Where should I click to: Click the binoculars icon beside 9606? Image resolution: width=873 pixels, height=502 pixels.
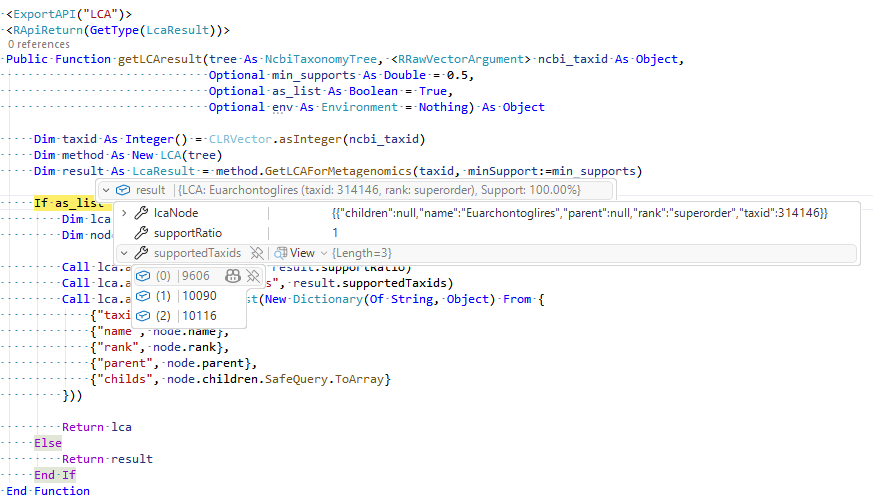pyautogui.click(x=233, y=276)
